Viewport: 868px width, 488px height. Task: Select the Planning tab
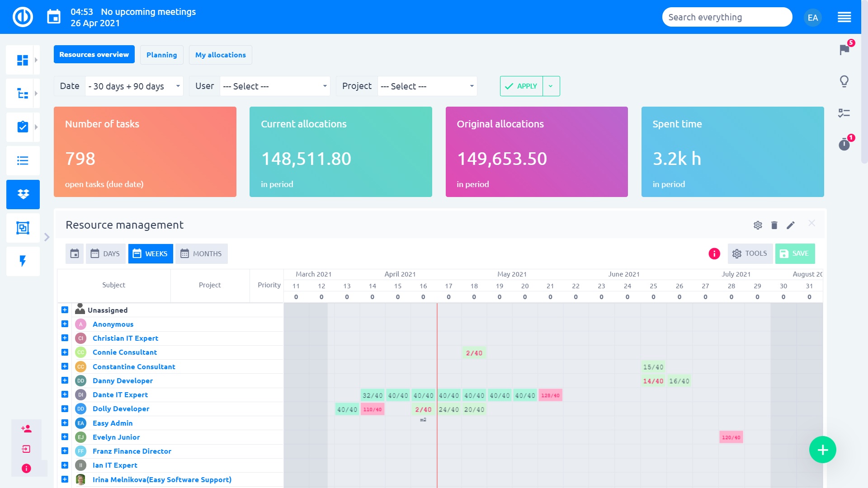[x=161, y=55]
